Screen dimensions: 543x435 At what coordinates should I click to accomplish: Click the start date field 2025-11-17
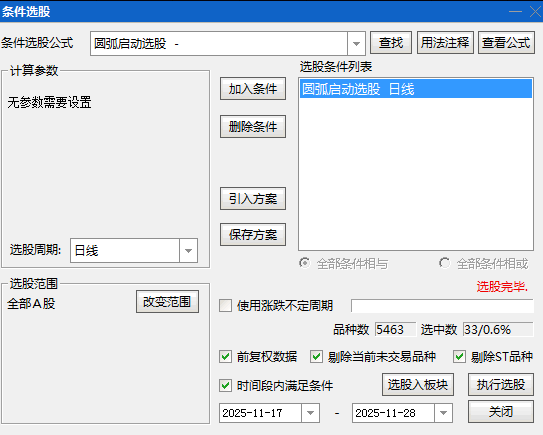(x=260, y=413)
